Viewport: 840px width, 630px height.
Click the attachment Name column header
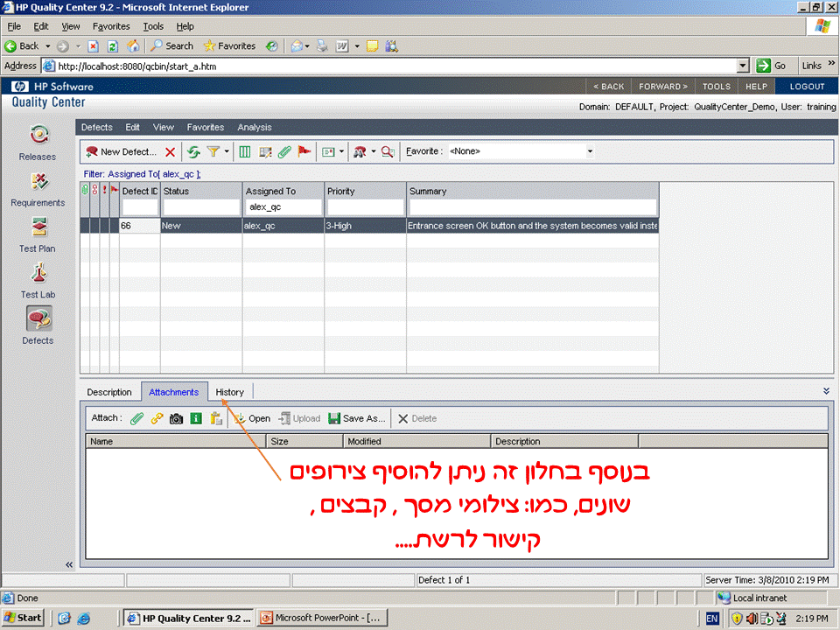(176, 441)
